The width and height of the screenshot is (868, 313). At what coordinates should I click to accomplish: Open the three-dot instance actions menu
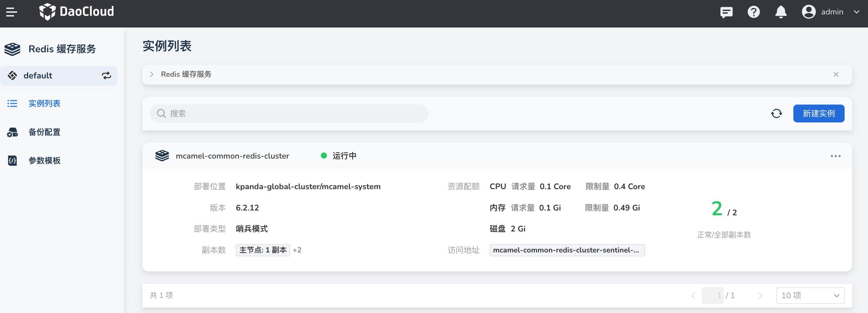coord(835,156)
